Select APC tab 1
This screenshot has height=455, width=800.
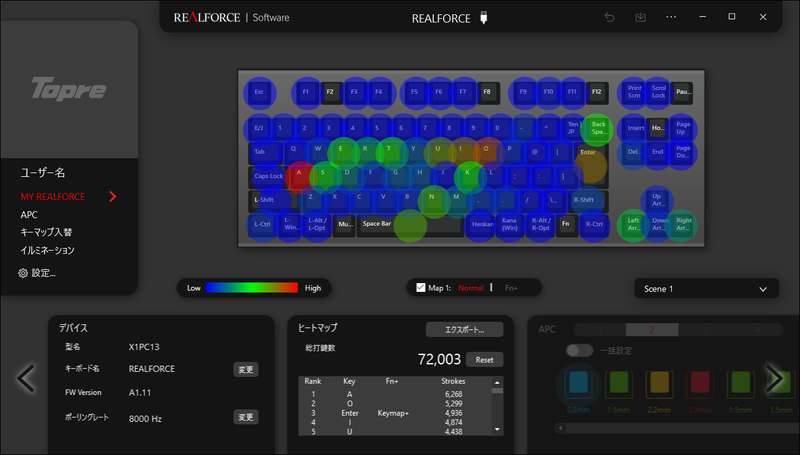600,330
